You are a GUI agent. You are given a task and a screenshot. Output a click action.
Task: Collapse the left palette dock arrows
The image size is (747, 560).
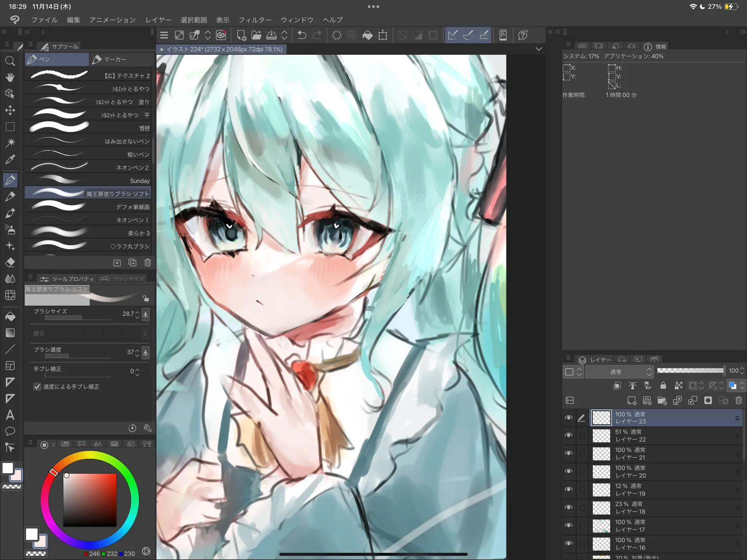(4, 32)
